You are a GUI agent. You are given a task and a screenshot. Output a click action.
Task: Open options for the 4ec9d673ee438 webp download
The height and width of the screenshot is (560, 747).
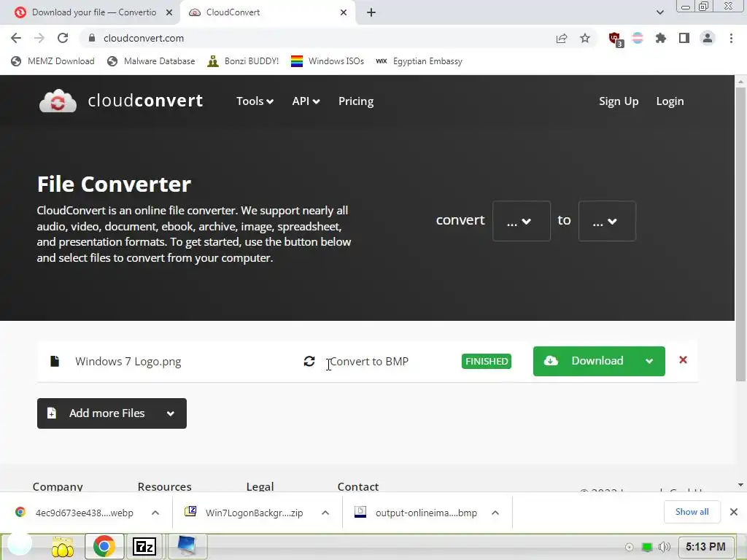point(155,513)
